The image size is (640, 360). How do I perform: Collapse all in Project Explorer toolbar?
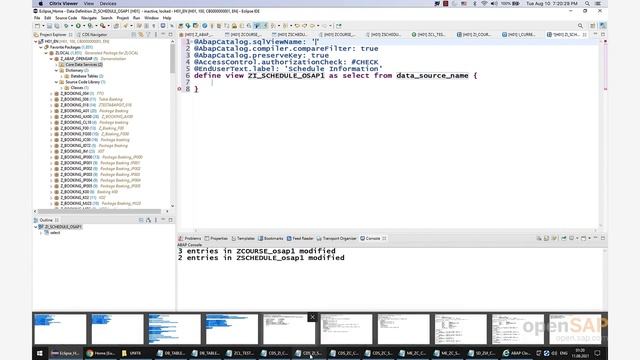coord(133,35)
